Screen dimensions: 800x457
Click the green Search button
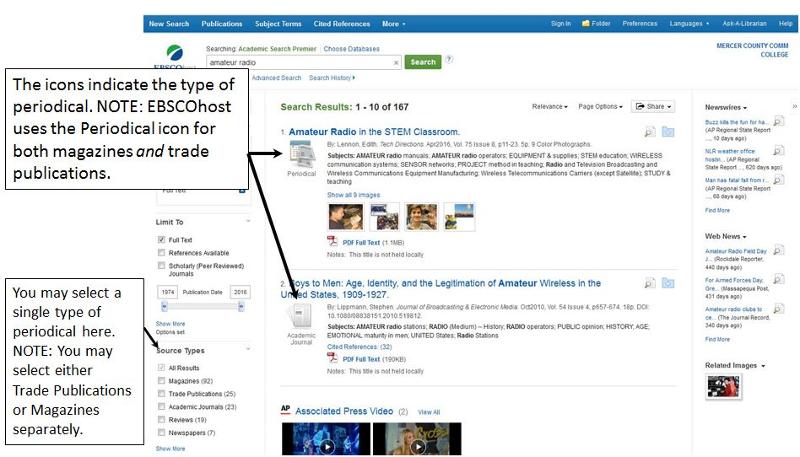tap(423, 62)
